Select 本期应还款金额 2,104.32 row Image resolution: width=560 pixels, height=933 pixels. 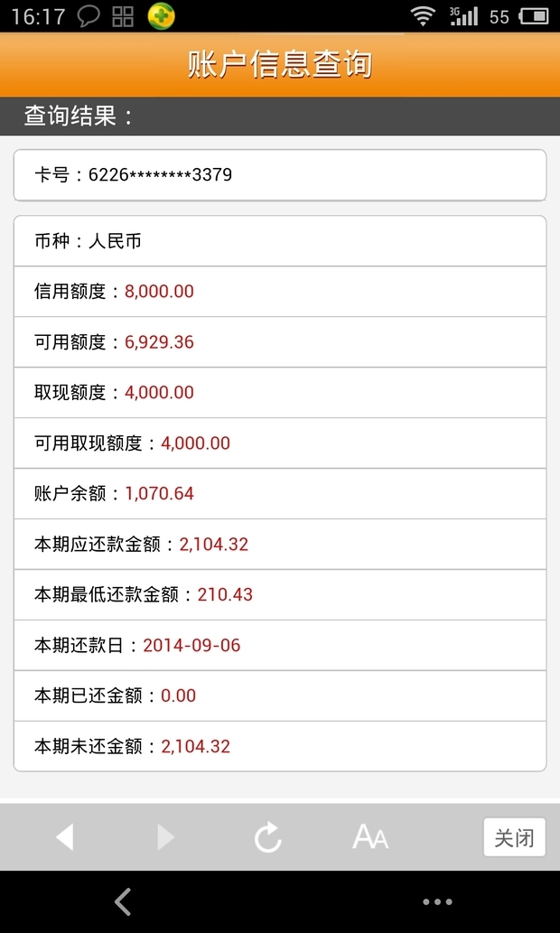click(280, 544)
